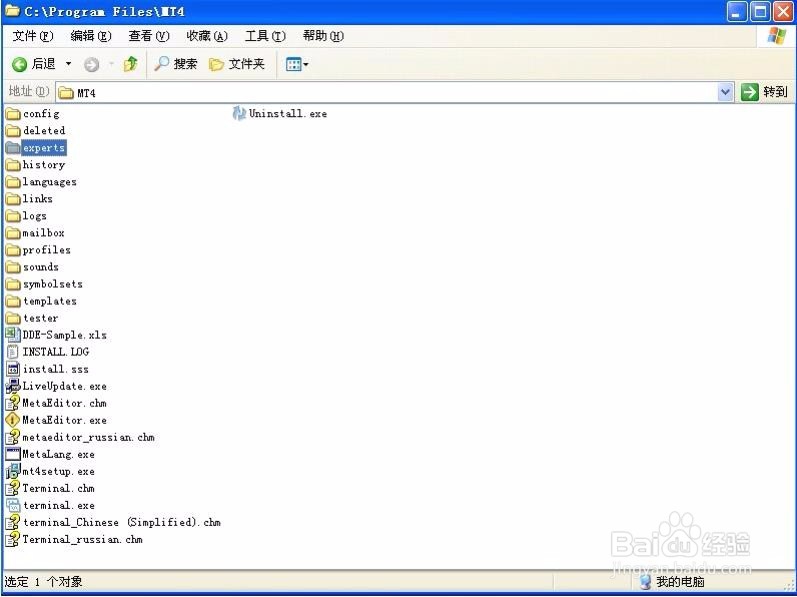This screenshot has height=597, width=797.
Task: Select the Uninstall.exe icon
Action: point(239,113)
